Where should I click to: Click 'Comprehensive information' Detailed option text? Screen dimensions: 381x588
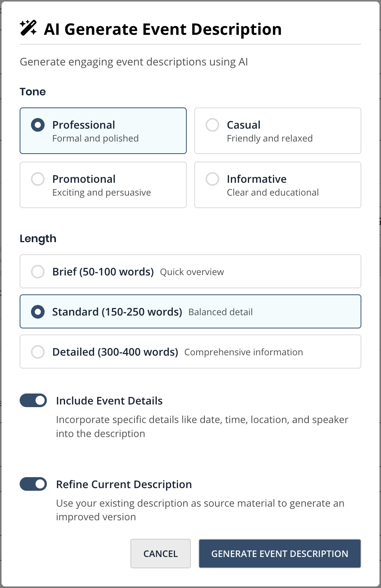(x=243, y=352)
